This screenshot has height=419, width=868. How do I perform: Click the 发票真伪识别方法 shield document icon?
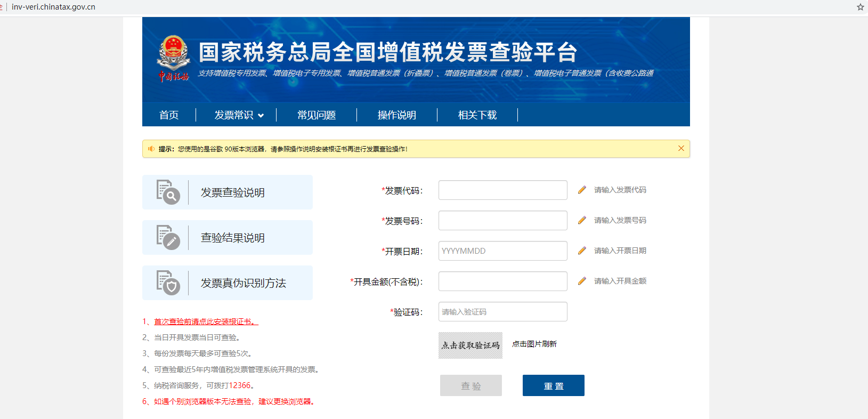click(x=168, y=283)
